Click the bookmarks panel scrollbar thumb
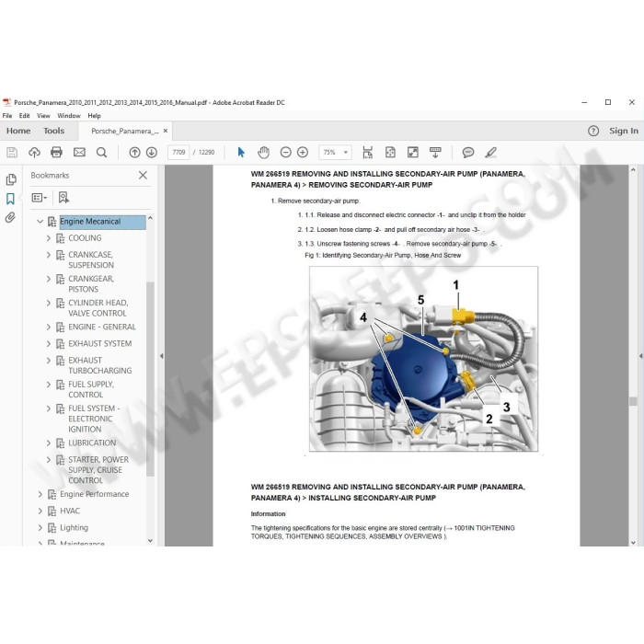The image size is (644, 644). (150, 379)
